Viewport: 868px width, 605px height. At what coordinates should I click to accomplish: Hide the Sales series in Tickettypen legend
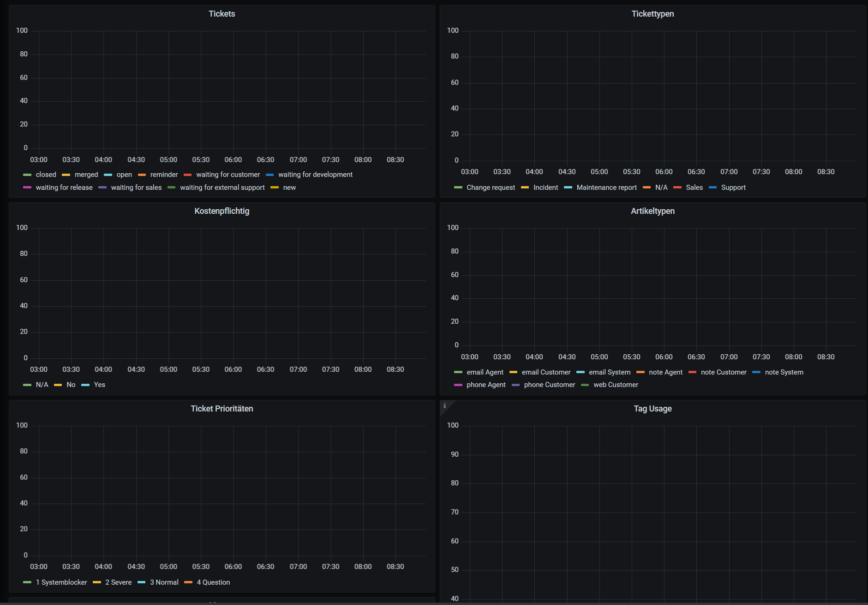click(x=694, y=187)
